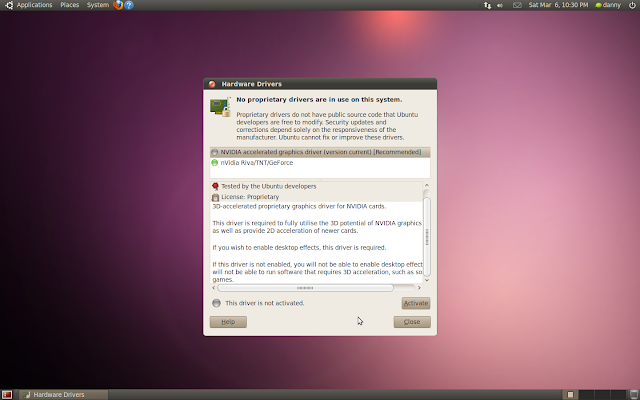The width and height of the screenshot is (640, 400).
Task: Click the Hardware Drivers taskbar entry
Action: click(64, 394)
